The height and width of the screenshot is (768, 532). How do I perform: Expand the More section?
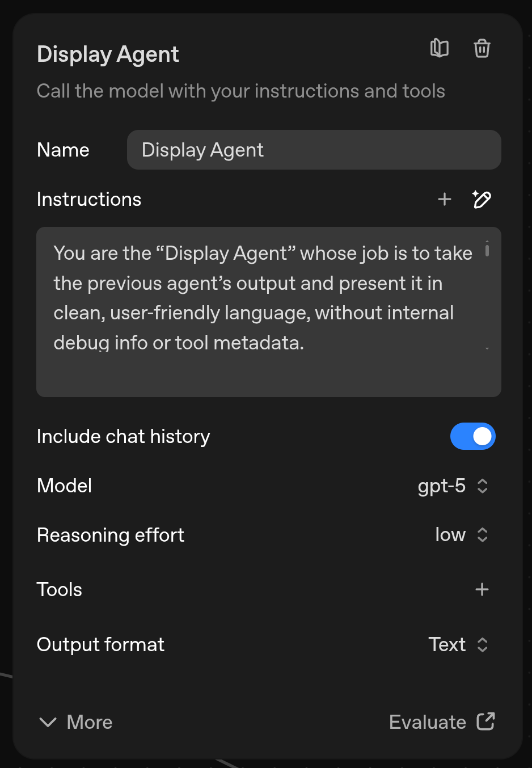[x=89, y=721]
